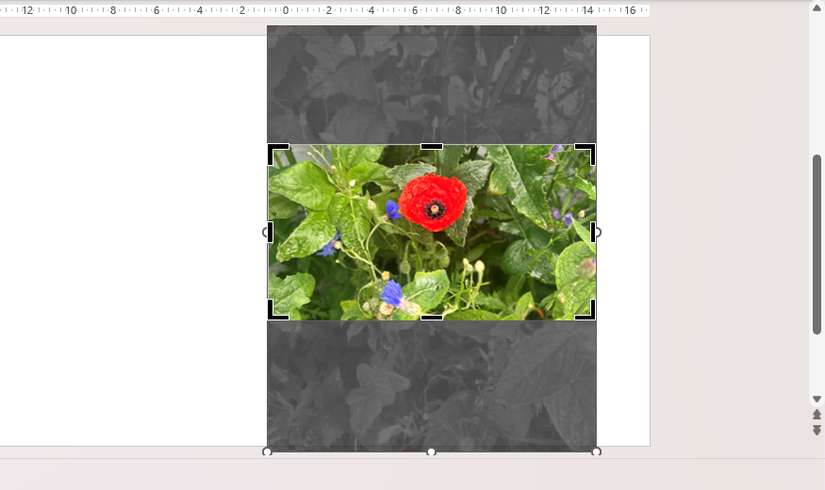Go to previous slide using double-up arrow
Screen dimensions: 825x490
817,414
